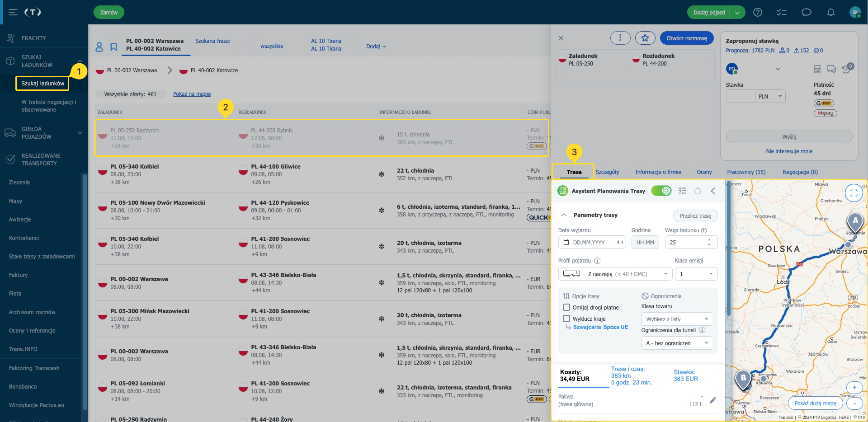
Task: Open the conversation icon in rate proposal
Action: click(831, 69)
